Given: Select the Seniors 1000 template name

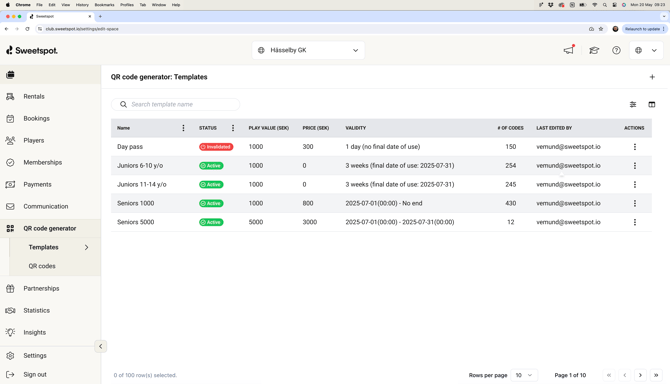Looking at the screenshot, I should coord(135,203).
